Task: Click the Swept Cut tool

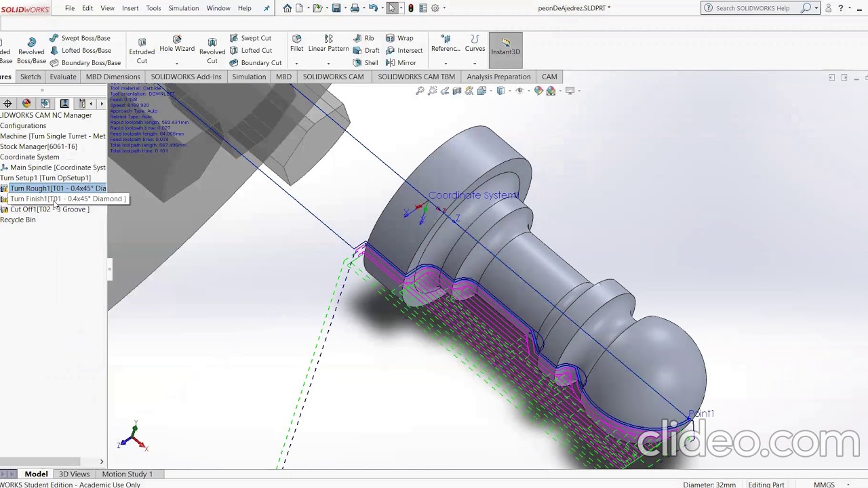Action: [x=250, y=38]
